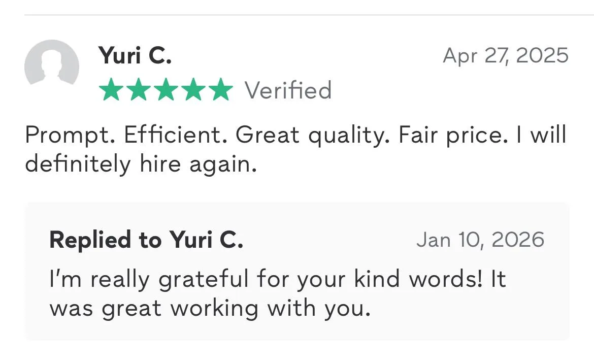
Task: Click the first green rating star
Action: click(111, 90)
